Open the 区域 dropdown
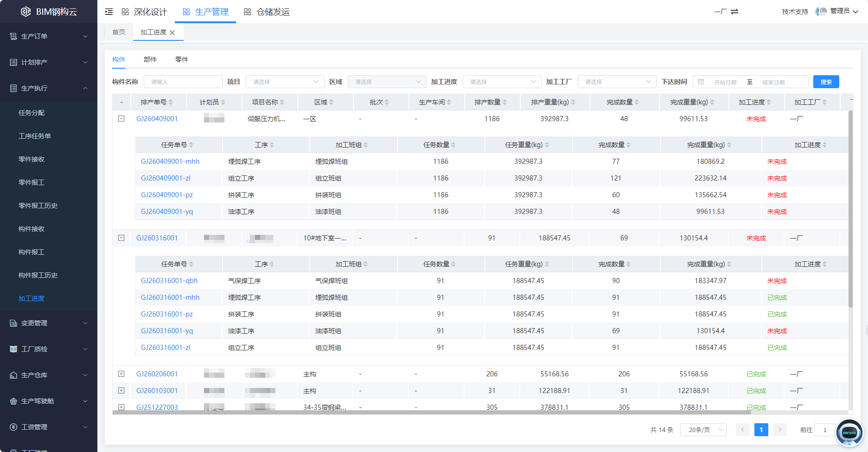868x452 pixels. (387, 82)
